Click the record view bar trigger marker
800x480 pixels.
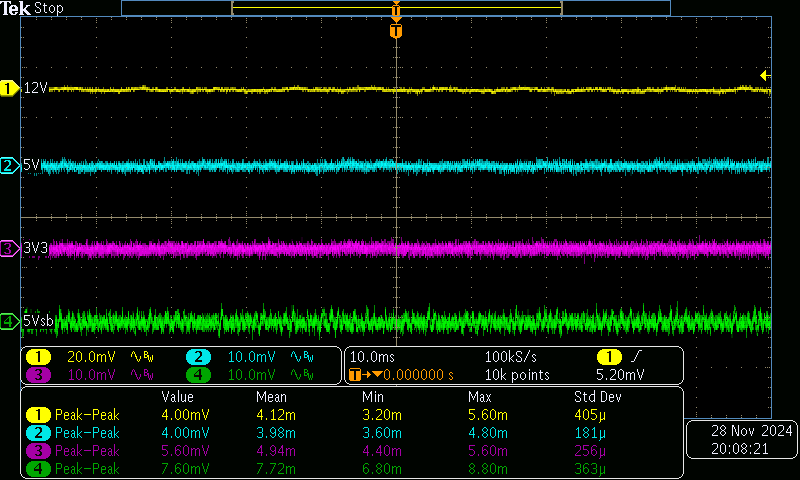[x=396, y=9]
